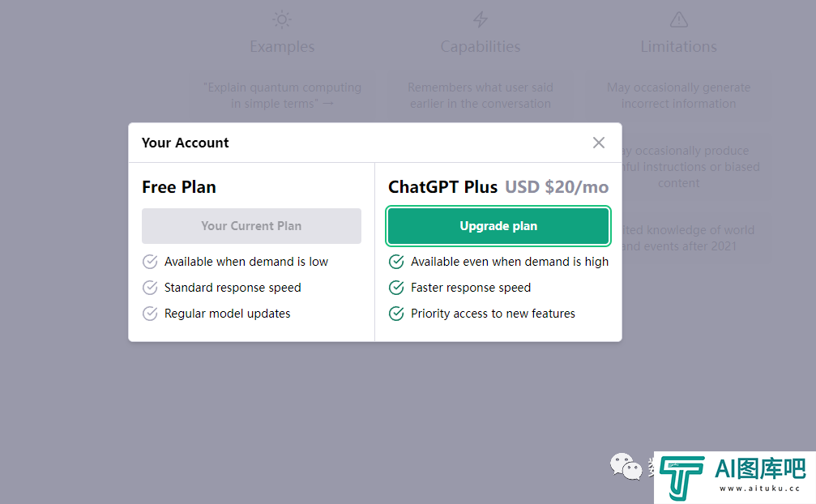The height and width of the screenshot is (504, 816).
Task: Click checkmark icon beside Available when demand is low
Action: tap(150, 262)
